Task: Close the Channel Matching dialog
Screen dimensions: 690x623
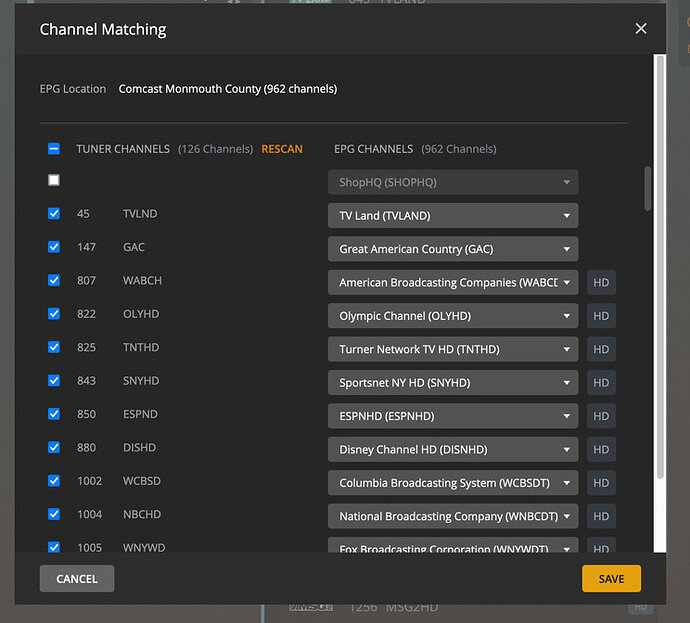Action: (641, 29)
